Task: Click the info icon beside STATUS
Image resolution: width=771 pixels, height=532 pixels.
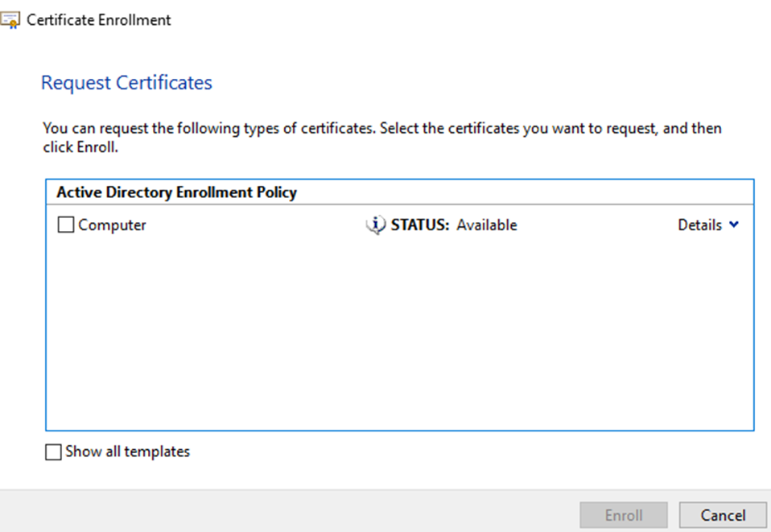Action: pos(375,225)
